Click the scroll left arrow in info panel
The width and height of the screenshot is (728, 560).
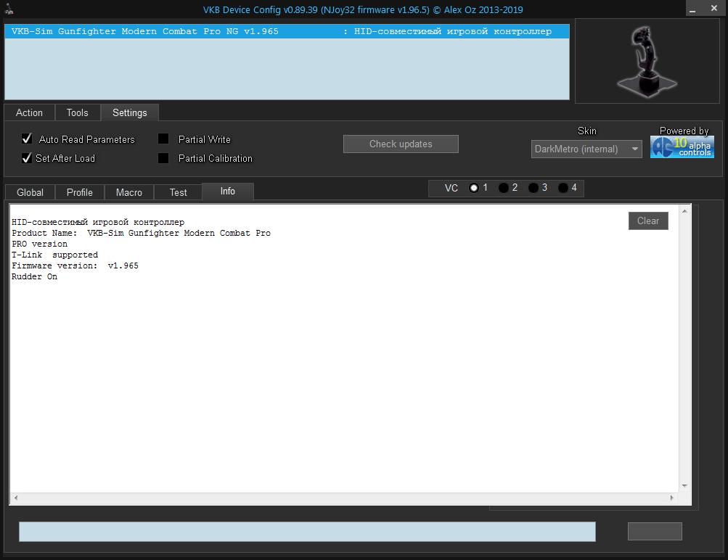click(x=16, y=498)
